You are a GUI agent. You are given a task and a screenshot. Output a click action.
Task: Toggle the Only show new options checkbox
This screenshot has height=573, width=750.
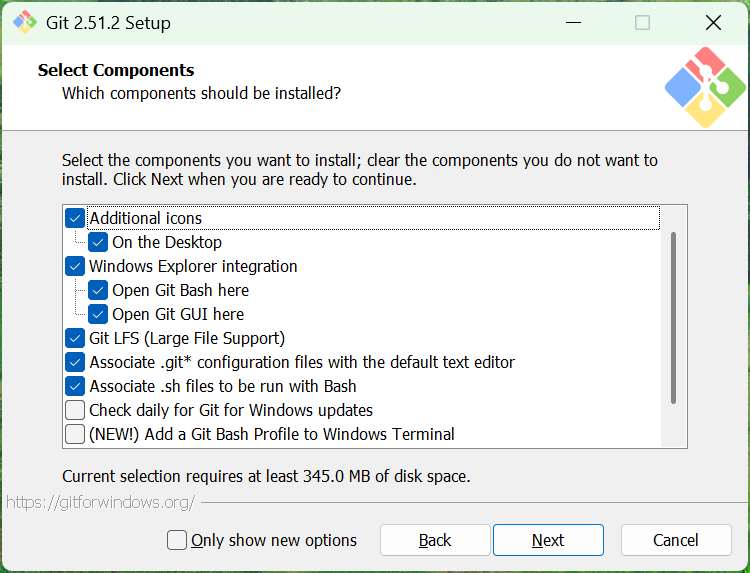click(177, 540)
